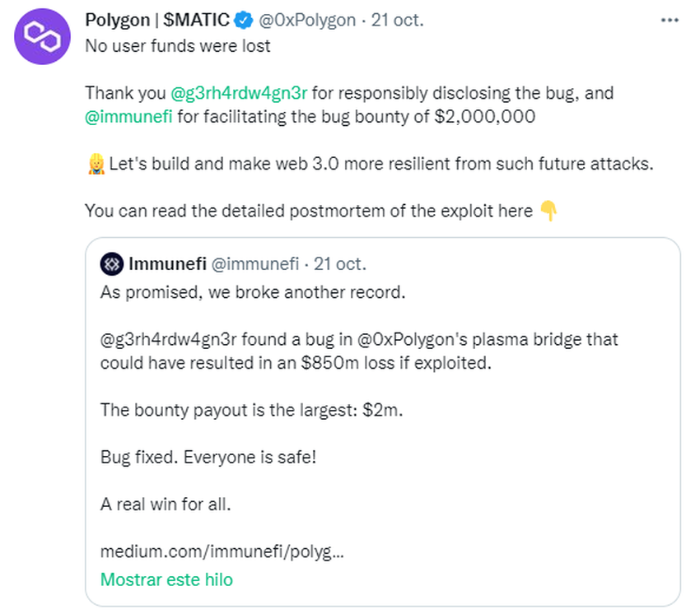Click the pointing-down hand emoji

pyautogui.click(x=548, y=212)
